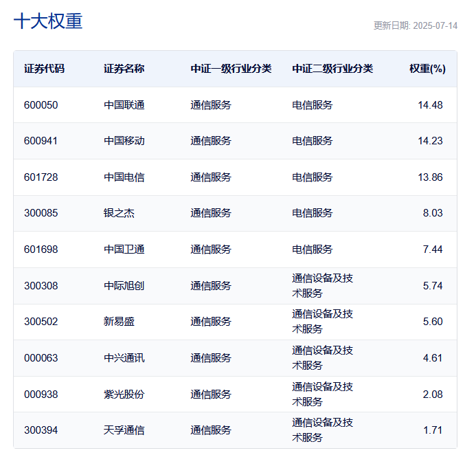Click the 中证二级行业分类 column header

tap(332, 69)
